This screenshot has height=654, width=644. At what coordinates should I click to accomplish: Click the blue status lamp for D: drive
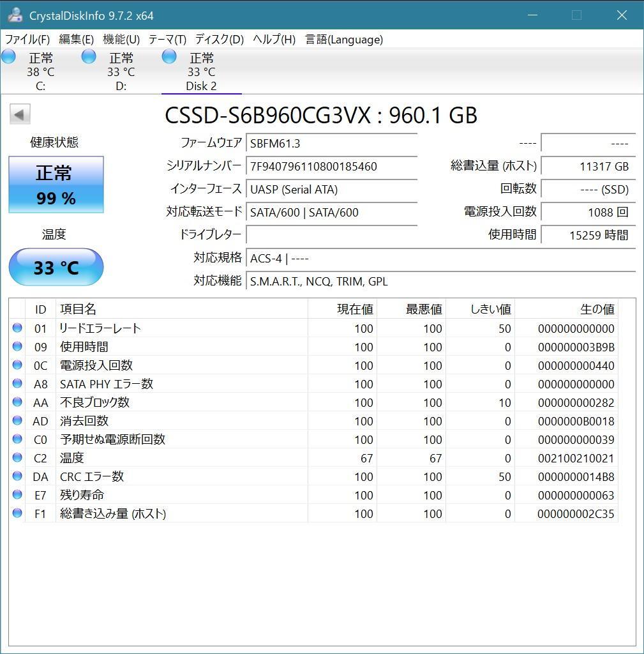pos(89,56)
